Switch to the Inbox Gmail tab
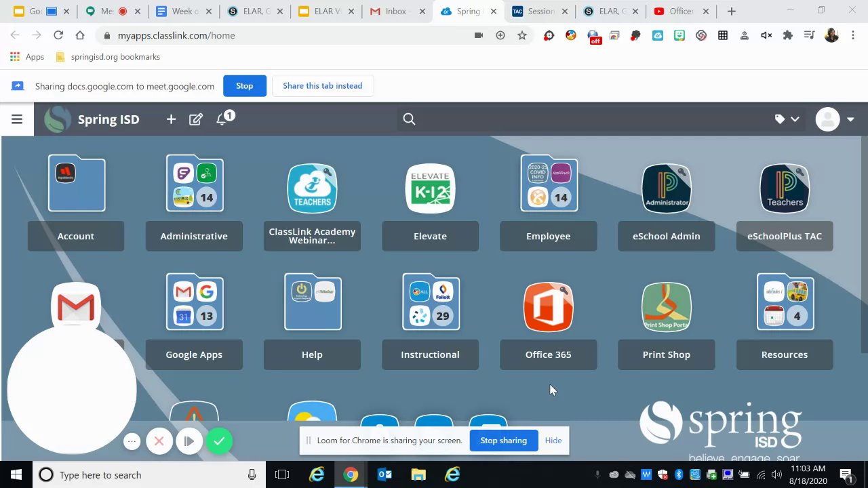The width and height of the screenshot is (868, 488). (x=397, y=12)
